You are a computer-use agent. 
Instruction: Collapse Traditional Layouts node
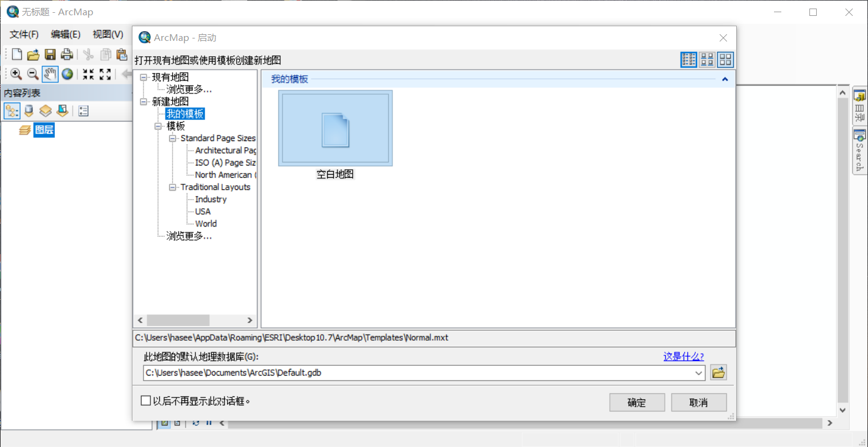pyautogui.click(x=173, y=187)
